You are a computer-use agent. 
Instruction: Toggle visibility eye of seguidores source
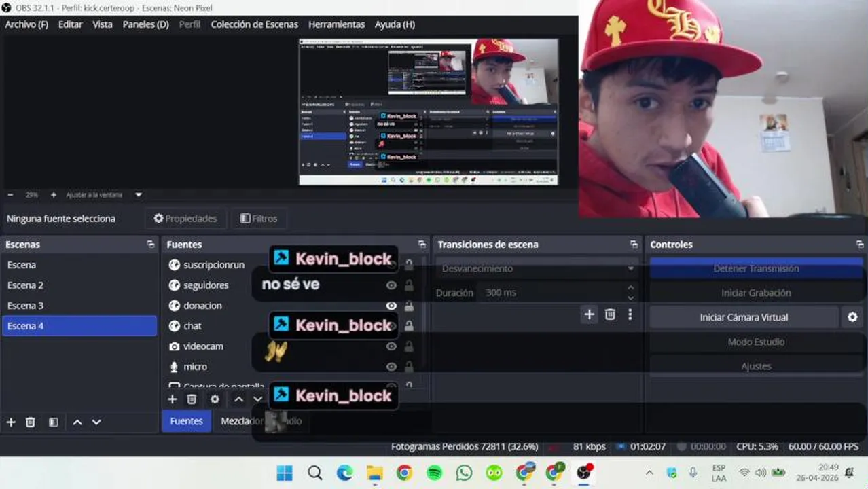(x=391, y=285)
